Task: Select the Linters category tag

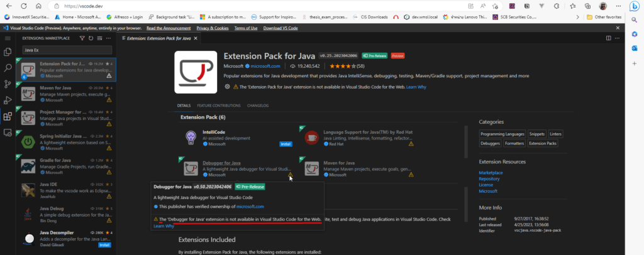Action: (556, 134)
